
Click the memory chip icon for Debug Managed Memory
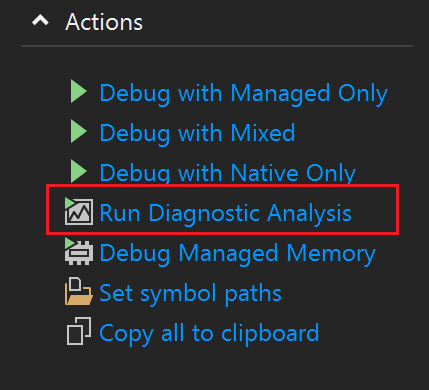tap(79, 252)
